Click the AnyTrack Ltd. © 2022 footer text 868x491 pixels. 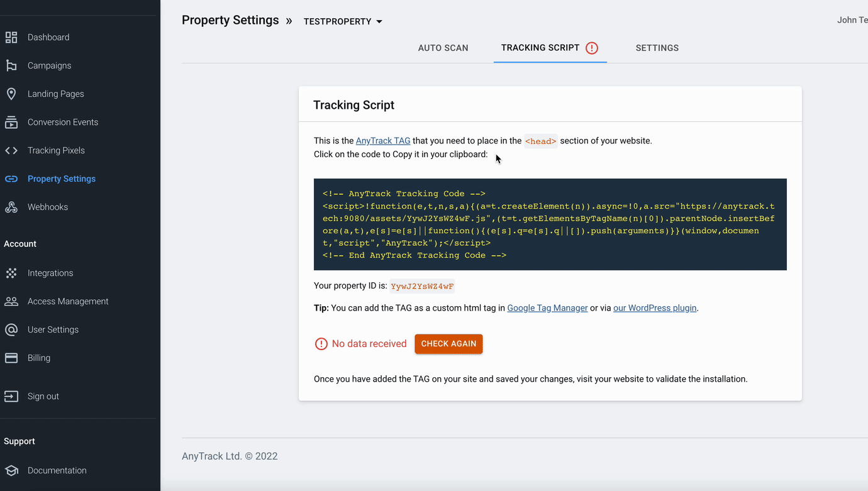230,456
